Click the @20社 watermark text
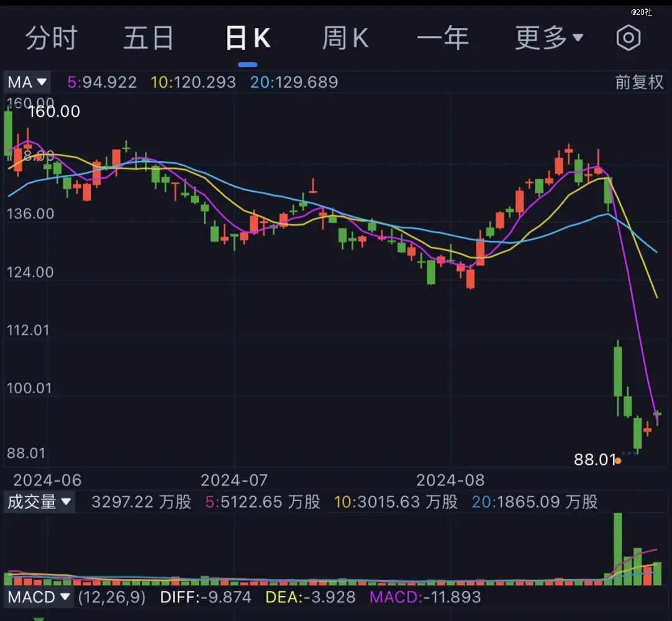672x621 pixels. 640,11
